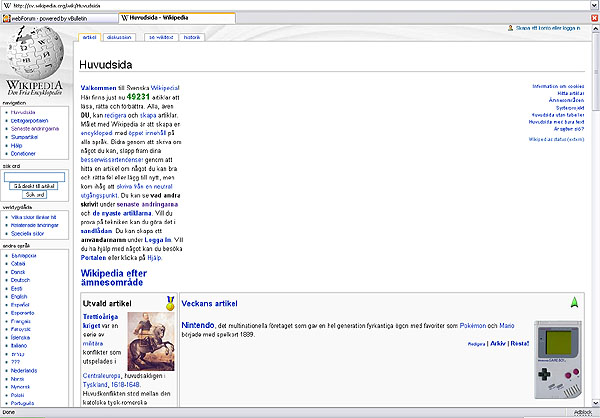Screen dimensions: 600x418
Task: Click the URL address field
Action: (297, 5)
